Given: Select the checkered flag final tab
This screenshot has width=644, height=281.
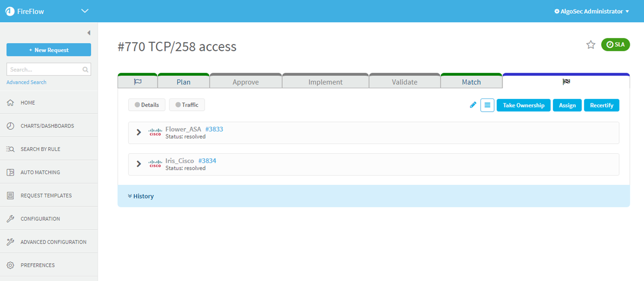Looking at the screenshot, I should point(566,82).
